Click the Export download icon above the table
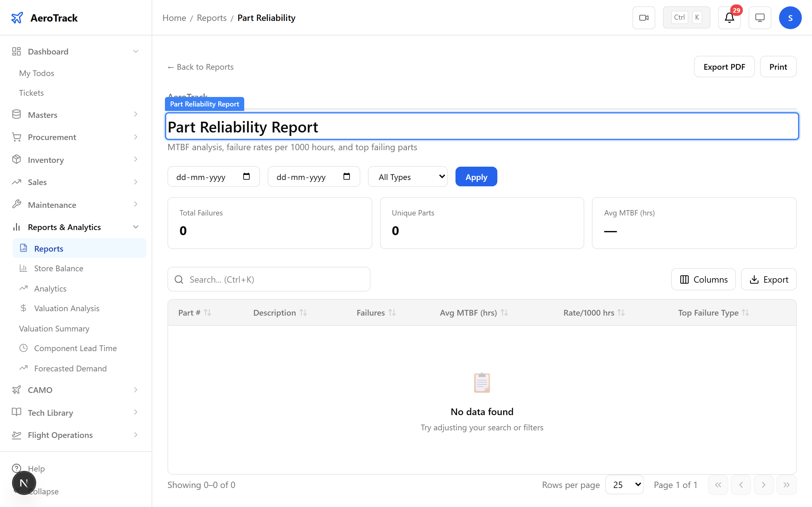Screen dimensions: 812x507 [x=754, y=279]
